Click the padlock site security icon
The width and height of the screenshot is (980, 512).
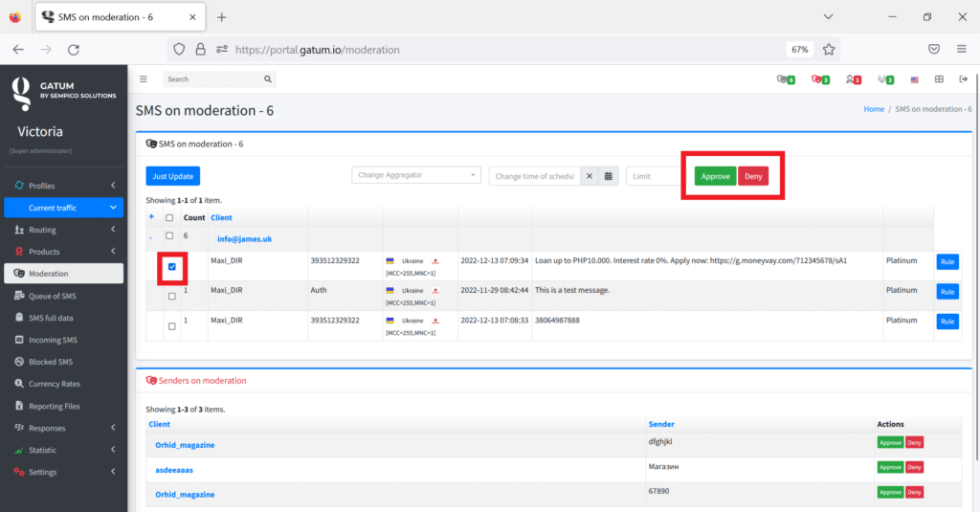[200, 50]
